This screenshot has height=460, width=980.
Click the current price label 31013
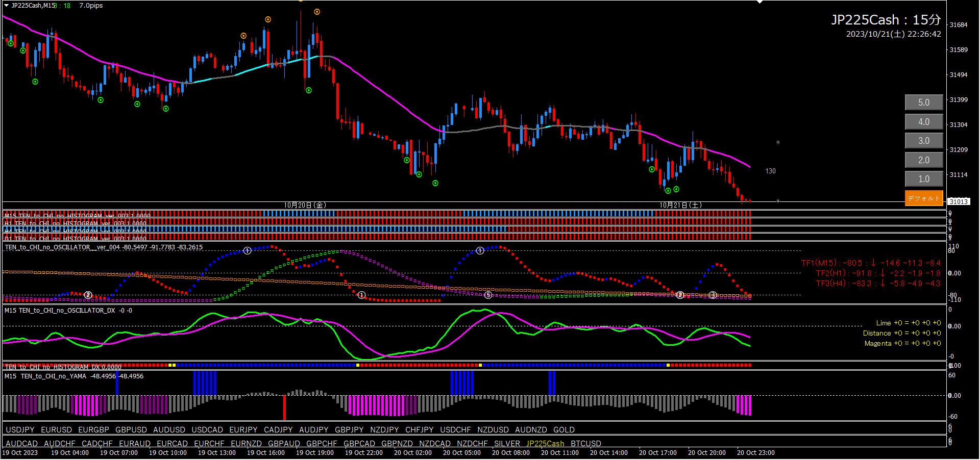click(x=959, y=201)
